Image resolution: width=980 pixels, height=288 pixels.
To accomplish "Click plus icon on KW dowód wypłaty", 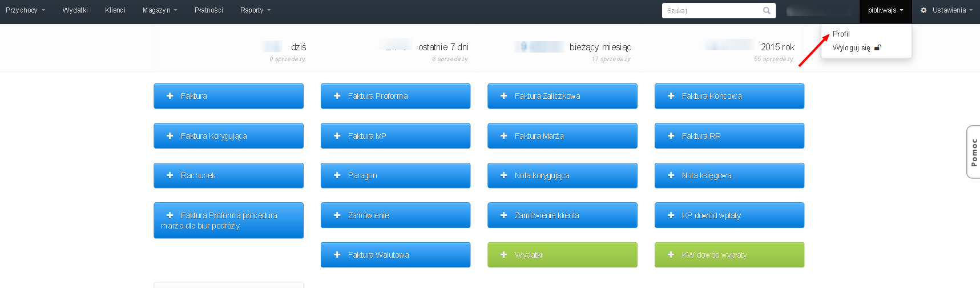I will click(671, 255).
